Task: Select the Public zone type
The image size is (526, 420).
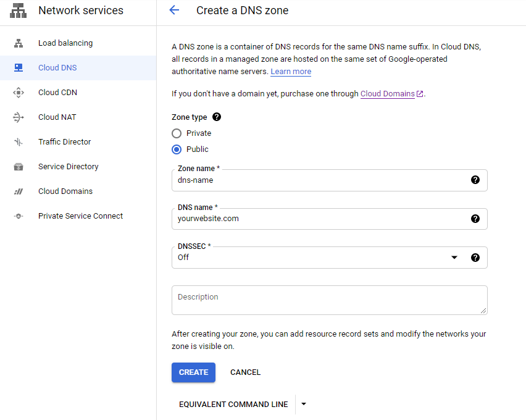Action: (x=176, y=149)
